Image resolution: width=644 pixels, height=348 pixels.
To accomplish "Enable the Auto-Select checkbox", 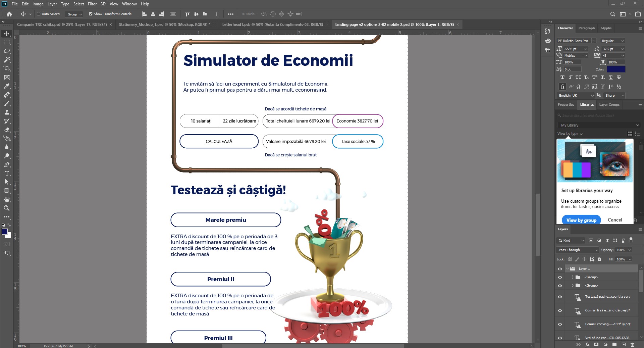I will point(39,14).
